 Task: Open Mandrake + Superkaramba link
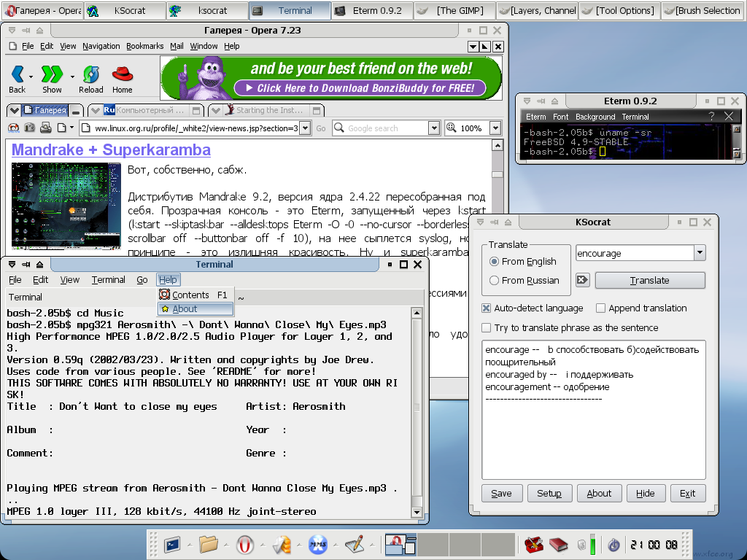click(111, 149)
